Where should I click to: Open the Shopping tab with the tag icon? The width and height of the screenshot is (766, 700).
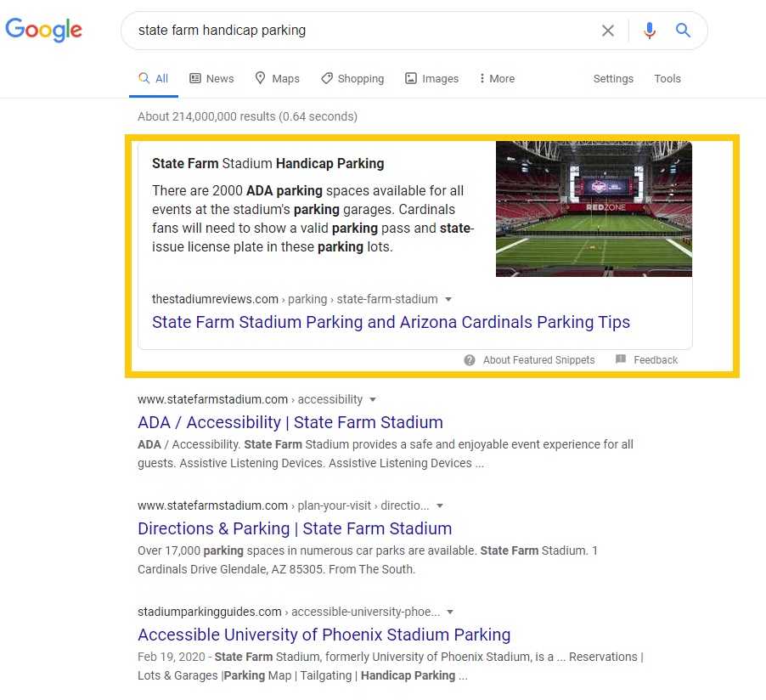click(352, 78)
